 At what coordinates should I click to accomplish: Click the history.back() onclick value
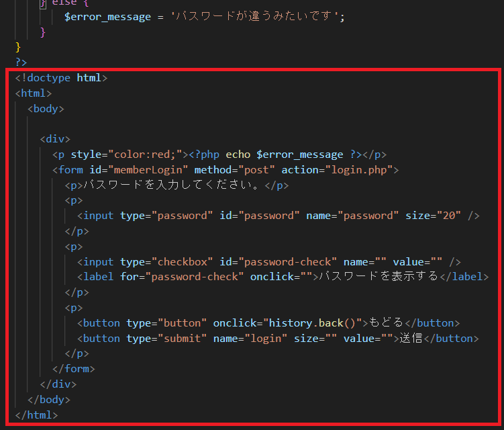(313, 323)
